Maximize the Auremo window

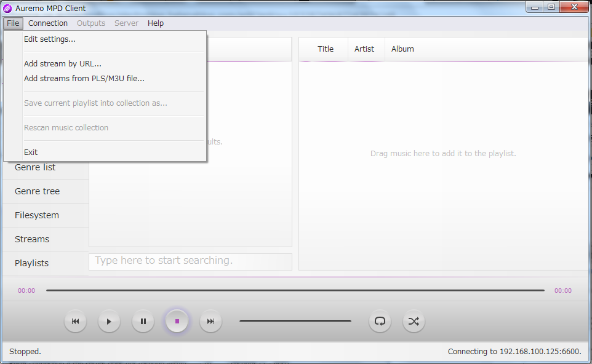click(551, 7)
